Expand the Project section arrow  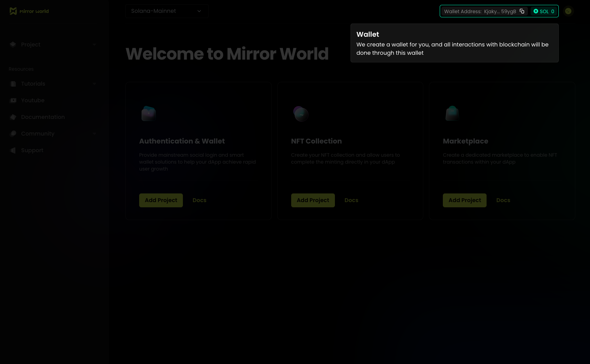[x=94, y=45]
